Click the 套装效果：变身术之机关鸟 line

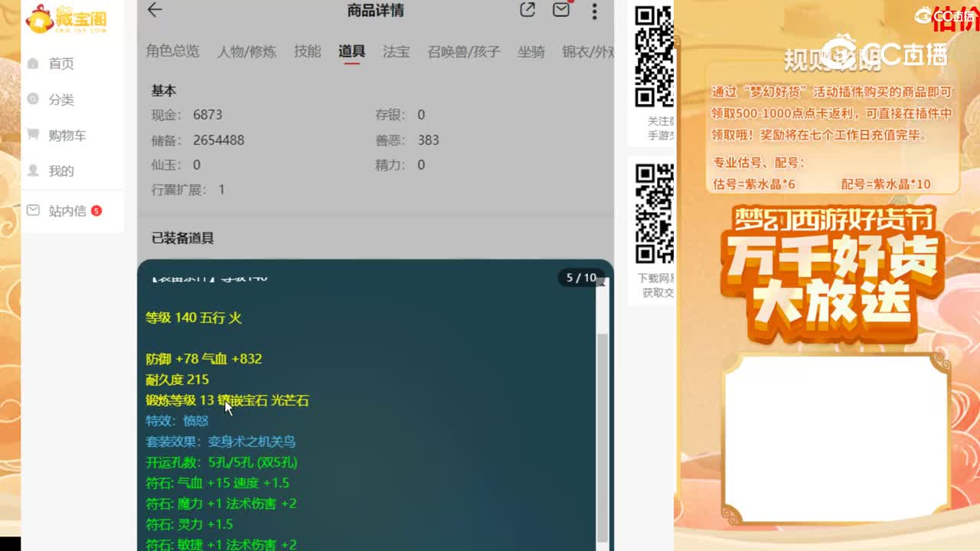(x=220, y=442)
